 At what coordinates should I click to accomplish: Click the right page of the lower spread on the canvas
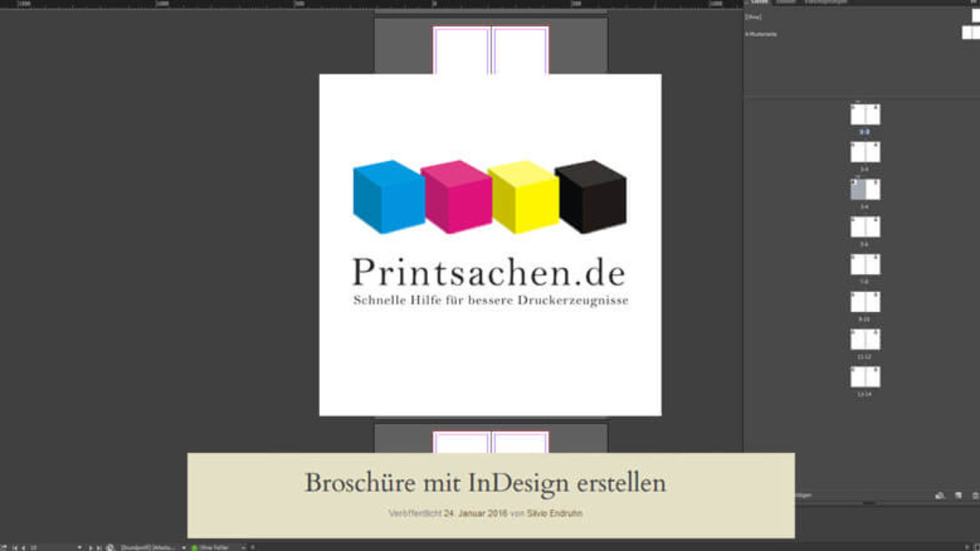(520, 442)
